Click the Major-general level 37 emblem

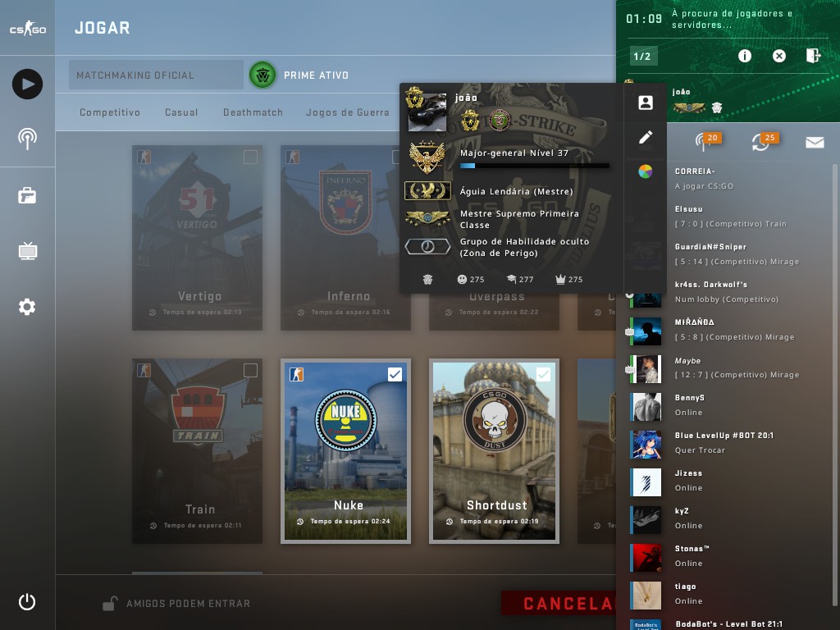427,157
